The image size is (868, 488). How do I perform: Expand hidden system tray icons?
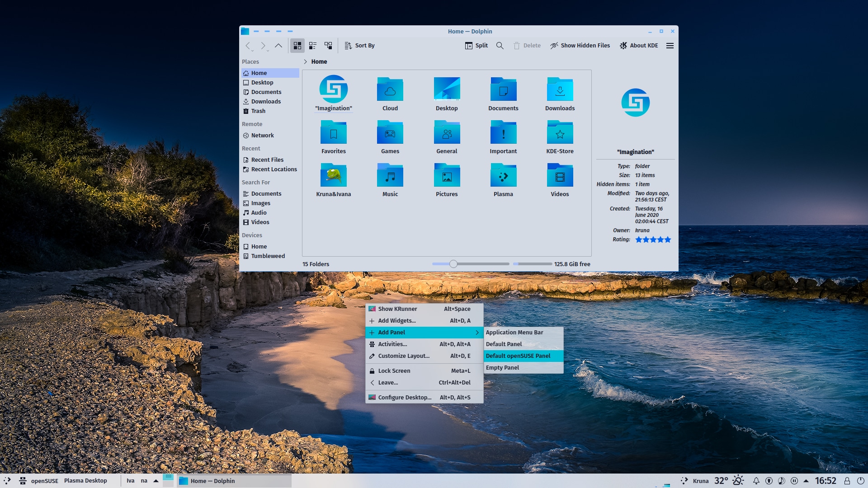click(x=806, y=481)
